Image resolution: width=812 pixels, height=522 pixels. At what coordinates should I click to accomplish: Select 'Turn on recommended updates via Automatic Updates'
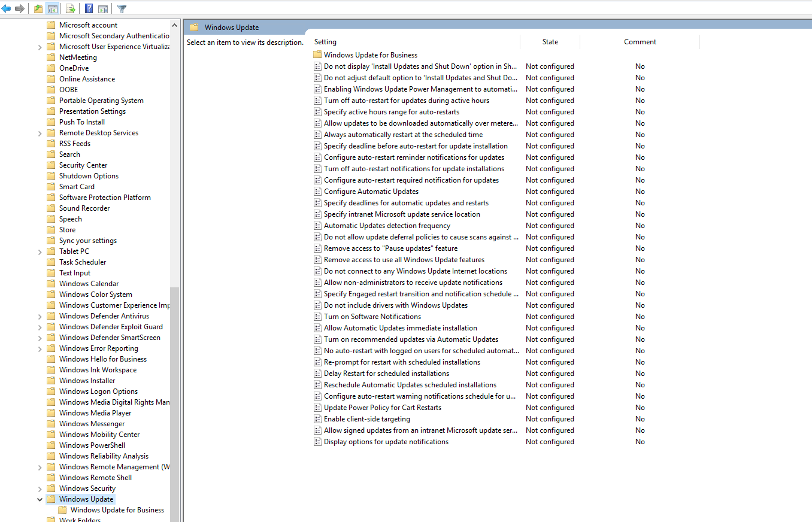411,339
